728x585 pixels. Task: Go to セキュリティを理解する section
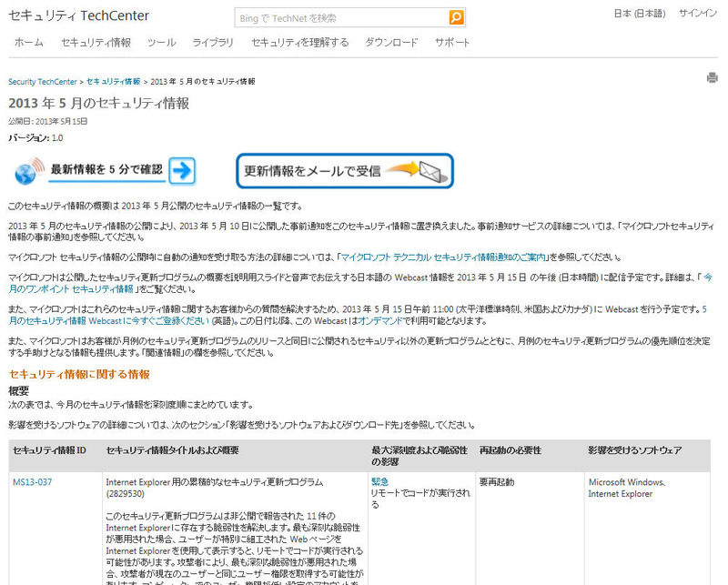pyautogui.click(x=299, y=43)
